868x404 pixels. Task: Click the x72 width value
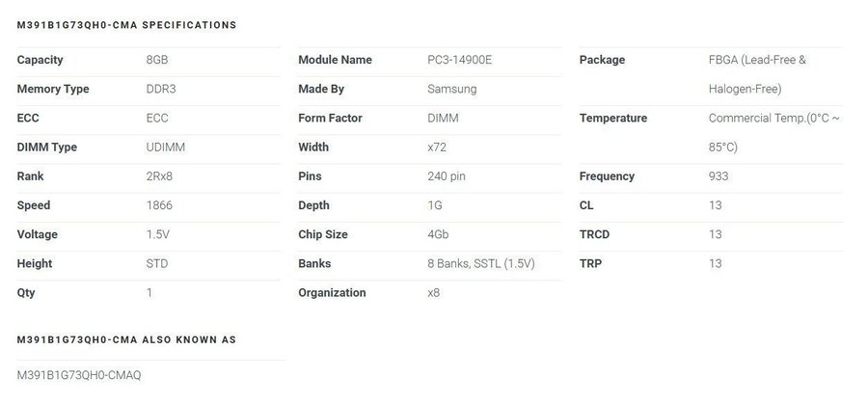(437, 148)
